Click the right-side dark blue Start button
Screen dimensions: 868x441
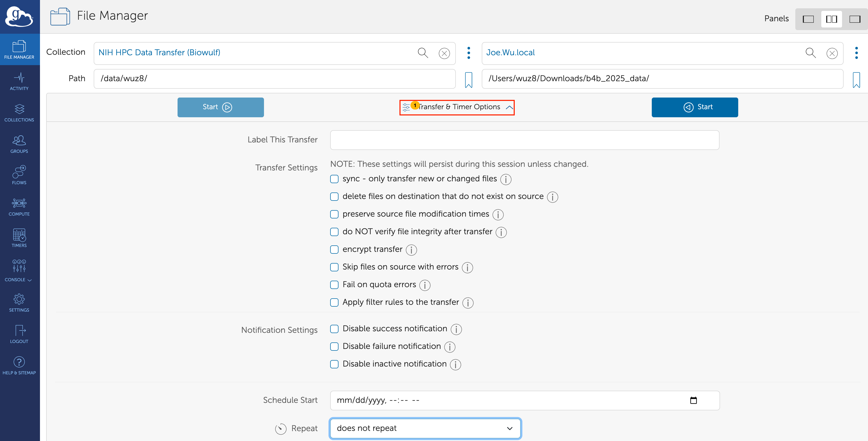694,107
